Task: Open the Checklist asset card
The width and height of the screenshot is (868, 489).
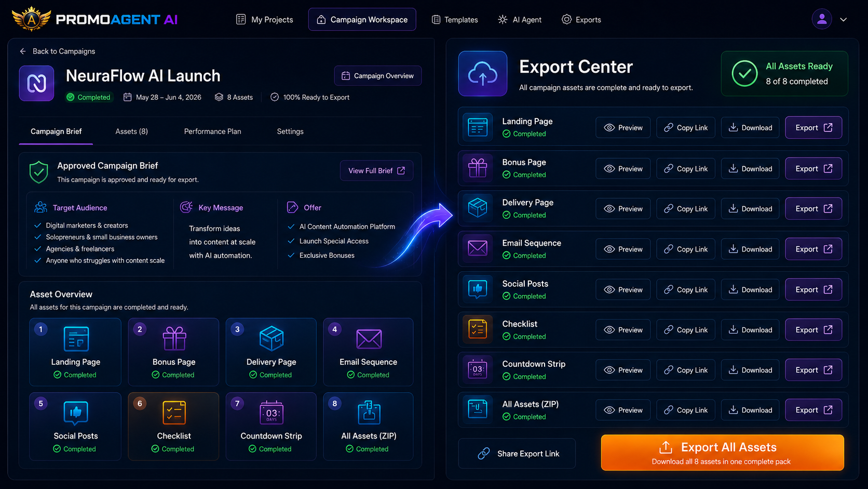Action: 173,426
